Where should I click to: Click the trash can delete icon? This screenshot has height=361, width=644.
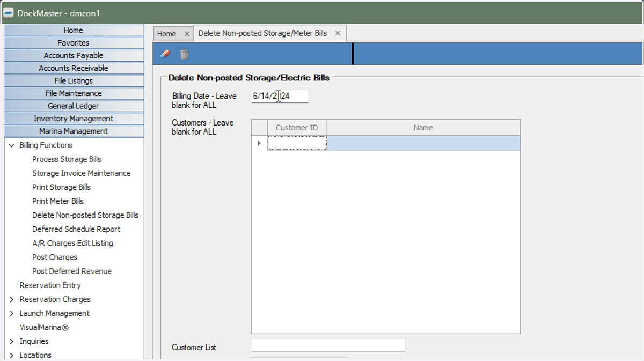pos(184,54)
